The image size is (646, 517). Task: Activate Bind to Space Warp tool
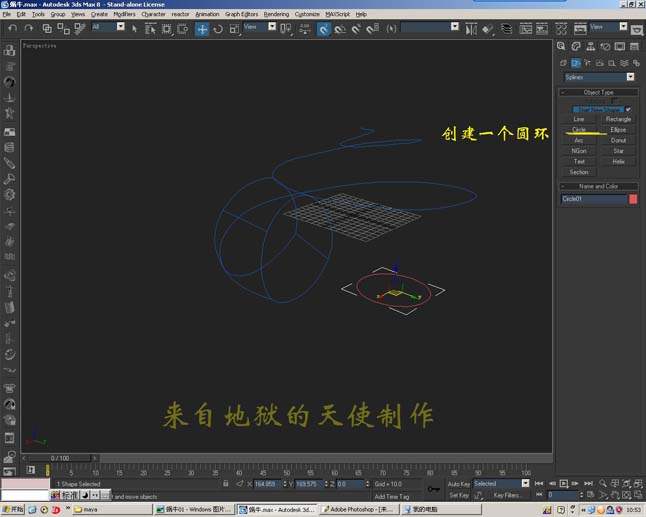(x=80, y=28)
